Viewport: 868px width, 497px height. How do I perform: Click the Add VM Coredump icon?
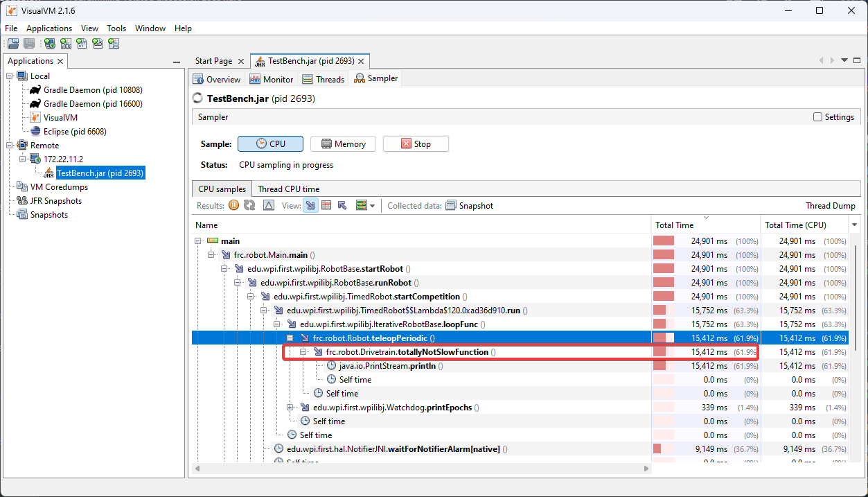click(82, 43)
